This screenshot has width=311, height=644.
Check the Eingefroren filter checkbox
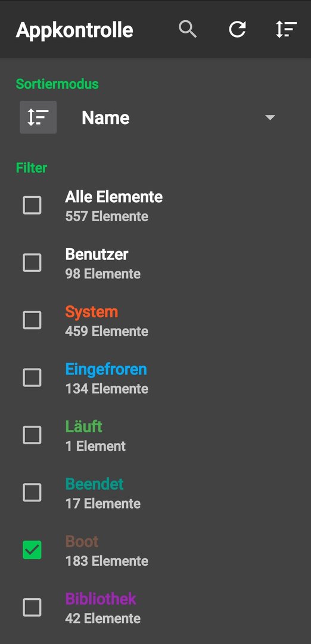tap(32, 377)
